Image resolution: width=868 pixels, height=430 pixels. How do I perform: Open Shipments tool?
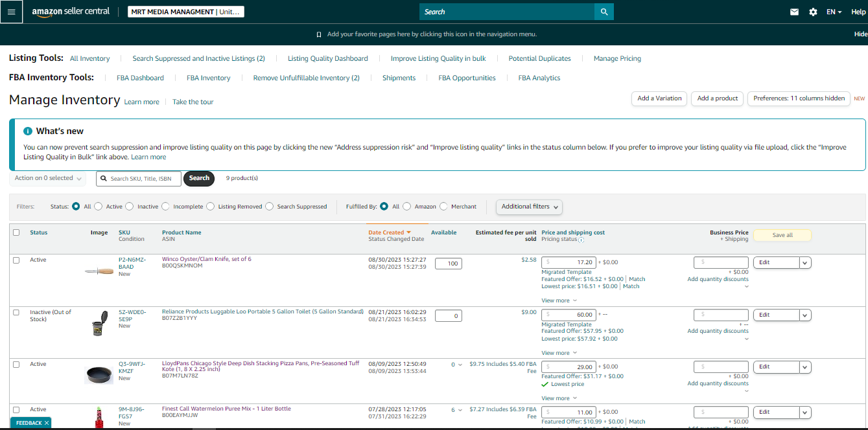coord(399,78)
